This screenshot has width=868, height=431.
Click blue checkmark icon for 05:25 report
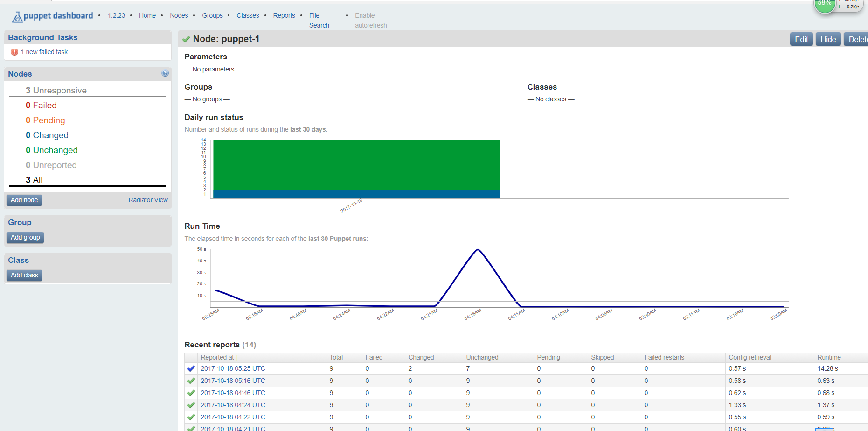point(191,368)
